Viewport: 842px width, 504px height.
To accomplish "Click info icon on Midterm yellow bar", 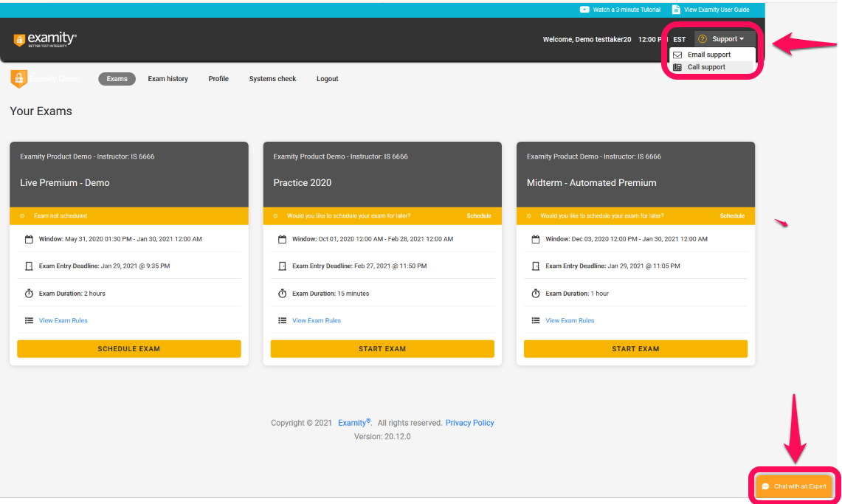I will pyautogui.click(x=529, y=215).
